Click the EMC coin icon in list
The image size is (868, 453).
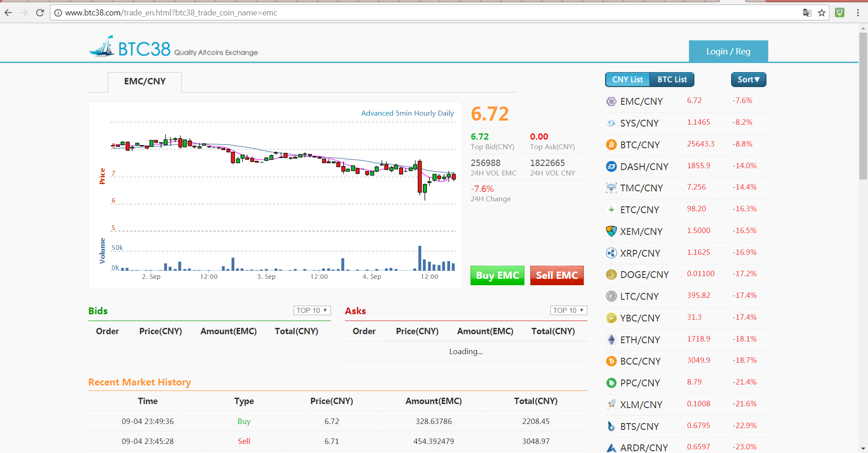click(611, 102)
